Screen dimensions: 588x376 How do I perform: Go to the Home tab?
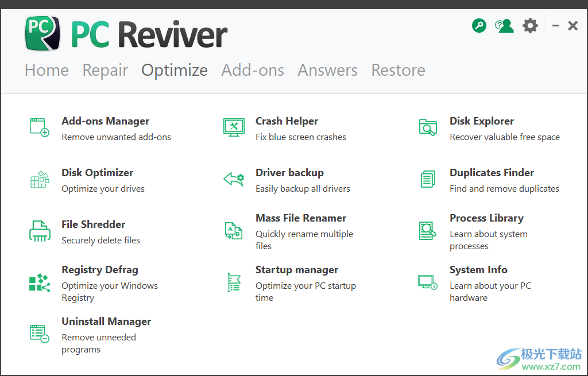pyautogui.click(x=47, y=70)
